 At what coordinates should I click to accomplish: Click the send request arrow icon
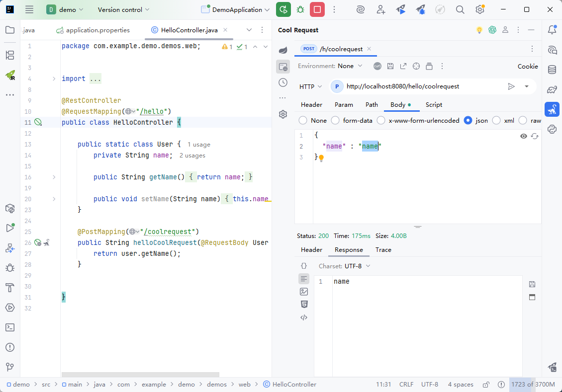coord(511,86)
